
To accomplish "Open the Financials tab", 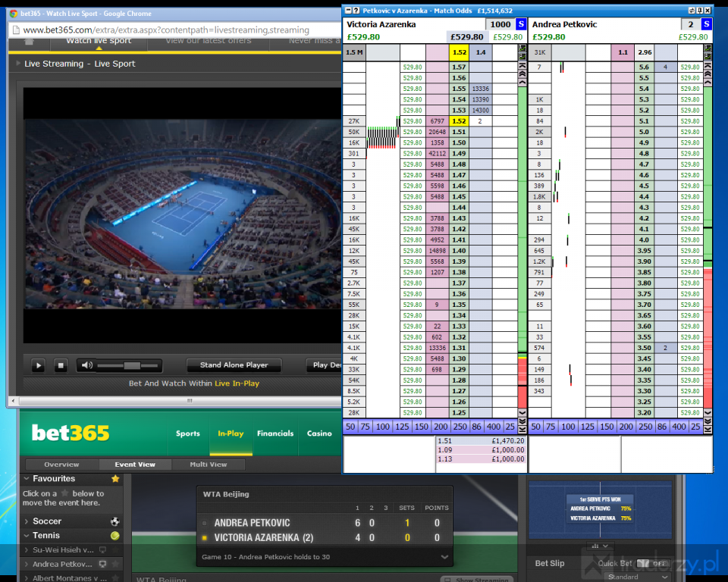I will click(275, 433).
